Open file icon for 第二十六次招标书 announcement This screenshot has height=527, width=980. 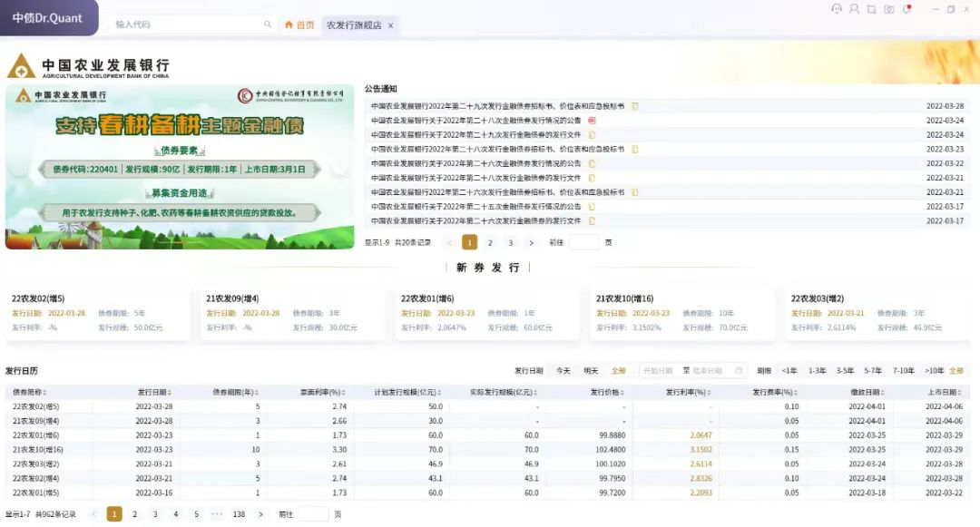pos(634,192)
